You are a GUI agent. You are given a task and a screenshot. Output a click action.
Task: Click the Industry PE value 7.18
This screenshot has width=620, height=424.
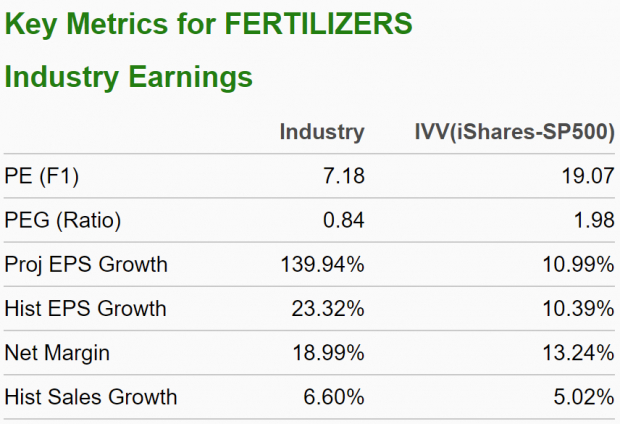[x=342, y=177]
